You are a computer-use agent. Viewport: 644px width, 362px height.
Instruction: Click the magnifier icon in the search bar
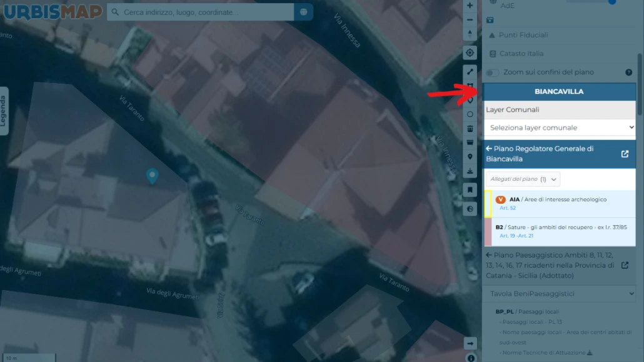(116, 13)
